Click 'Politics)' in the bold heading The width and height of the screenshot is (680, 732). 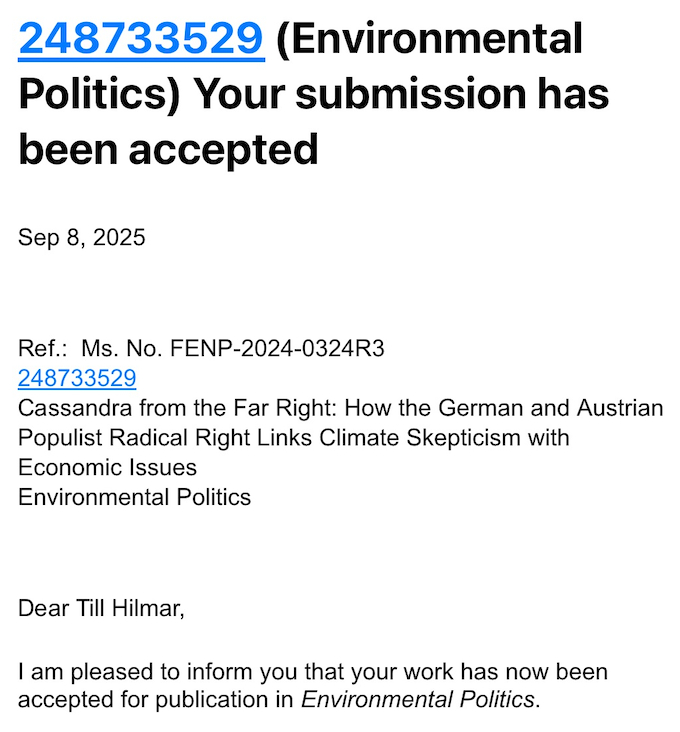98,94
